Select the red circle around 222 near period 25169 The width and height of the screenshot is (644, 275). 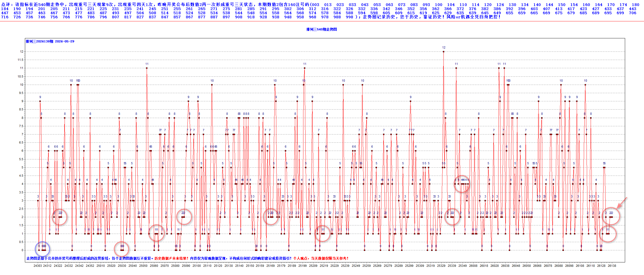[271, 217]
